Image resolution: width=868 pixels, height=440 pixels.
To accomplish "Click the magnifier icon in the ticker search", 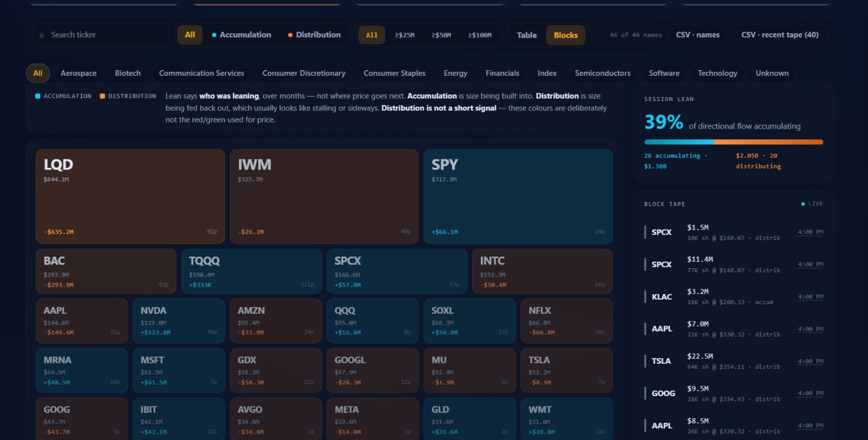I will [x=41, y=35].
